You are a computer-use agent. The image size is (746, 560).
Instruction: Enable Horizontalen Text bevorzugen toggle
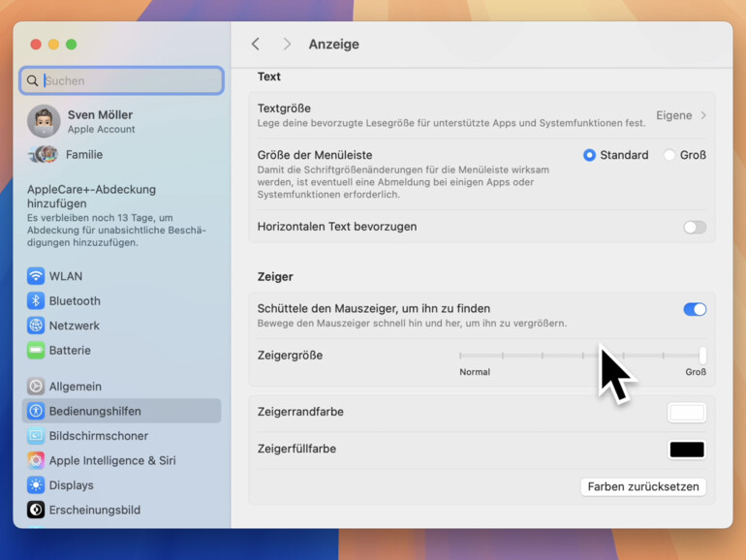(694, 228)
